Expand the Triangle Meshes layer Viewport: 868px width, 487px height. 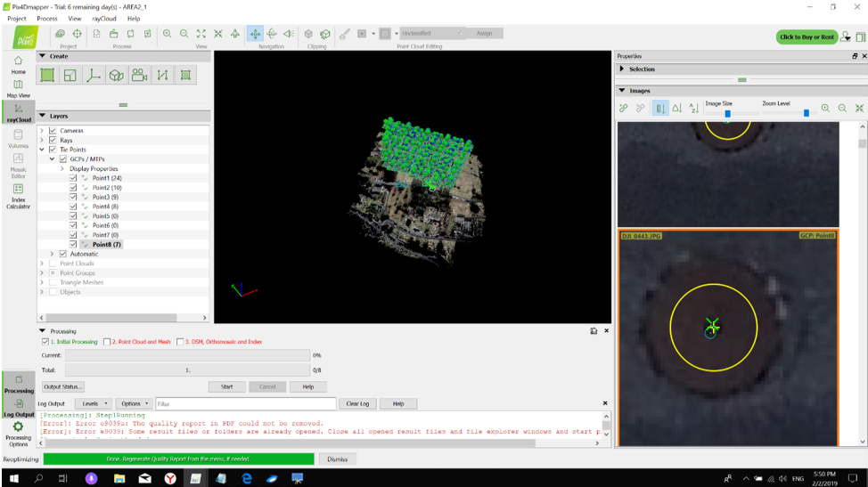click(42, 282)
